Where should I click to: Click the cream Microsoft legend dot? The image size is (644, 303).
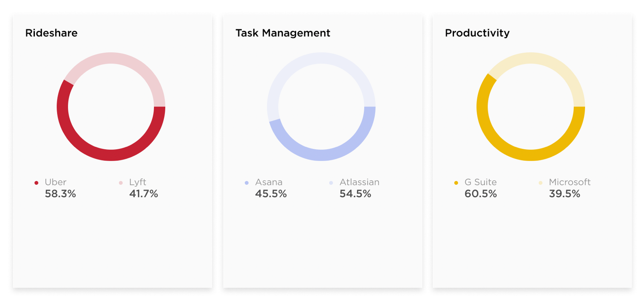pyautogui.click(x=540, y=183)
